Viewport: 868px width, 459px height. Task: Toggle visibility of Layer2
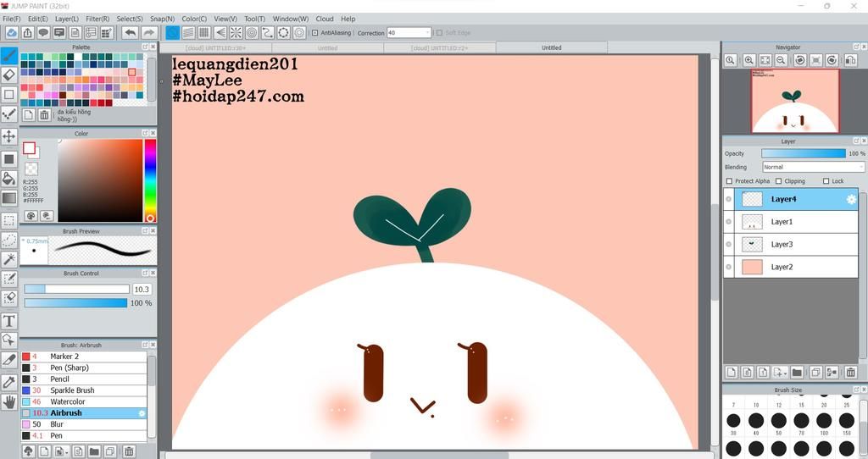[x=728, y=267]
